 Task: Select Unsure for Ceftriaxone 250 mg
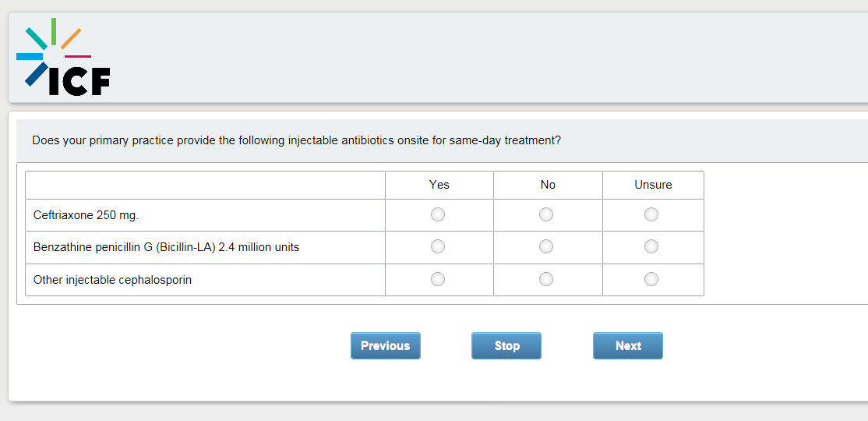point(651,214)
